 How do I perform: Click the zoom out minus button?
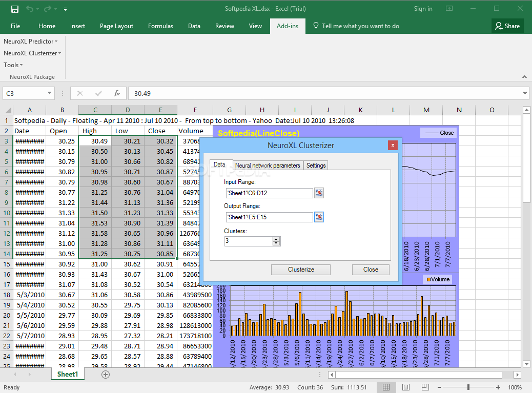pyautogui.click(x=439, y=387)
